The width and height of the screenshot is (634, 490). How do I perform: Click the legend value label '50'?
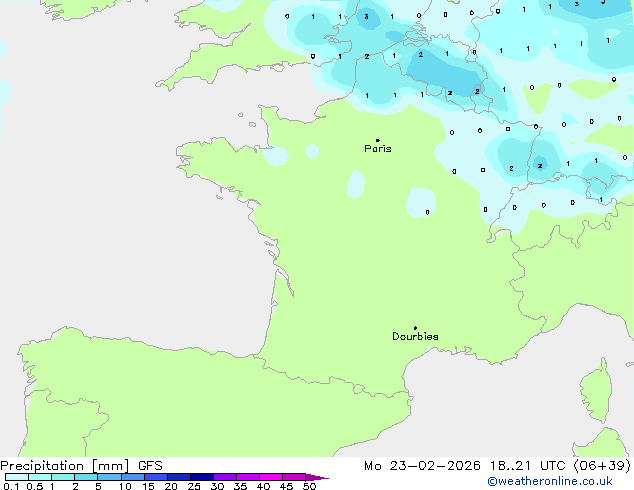coord(310,486)
